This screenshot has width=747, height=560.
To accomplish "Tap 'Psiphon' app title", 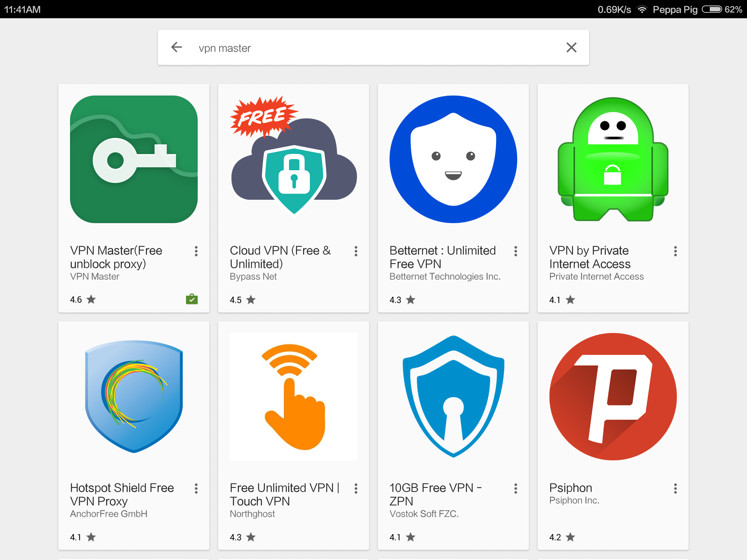I will coord(570,488).
